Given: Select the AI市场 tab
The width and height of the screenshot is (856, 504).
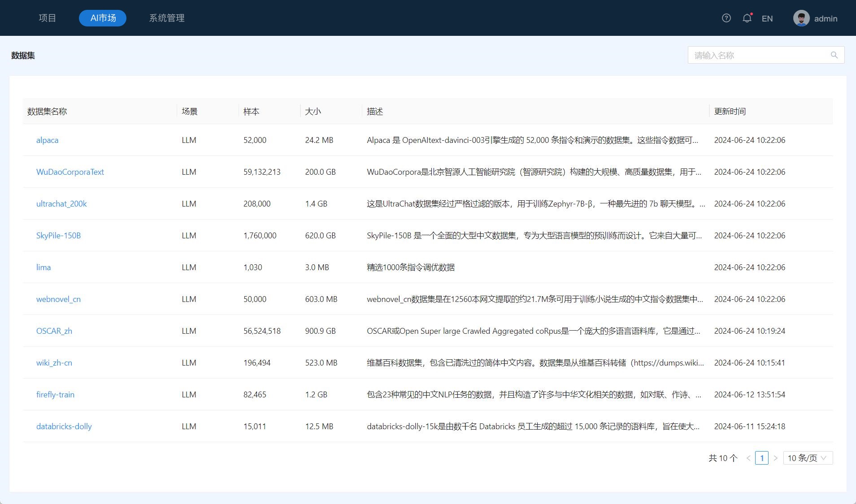Looking at the screenshot, I should tap(103, 18).
